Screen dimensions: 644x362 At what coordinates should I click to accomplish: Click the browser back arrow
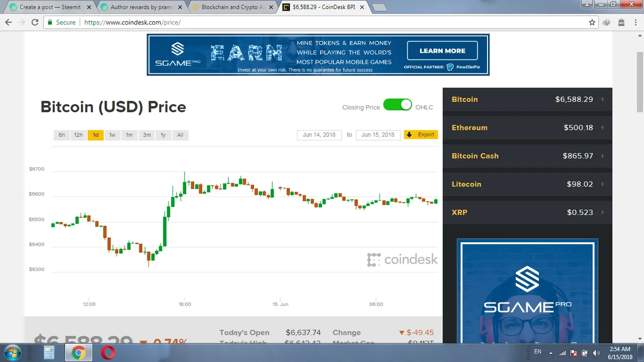(x=9, y=23)
